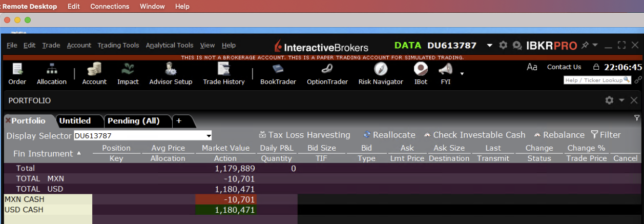Screen dimensions: 644x224
Task: Open the FYI megaphone notifications
Action: pyautogui.click(x=445, y=69)
